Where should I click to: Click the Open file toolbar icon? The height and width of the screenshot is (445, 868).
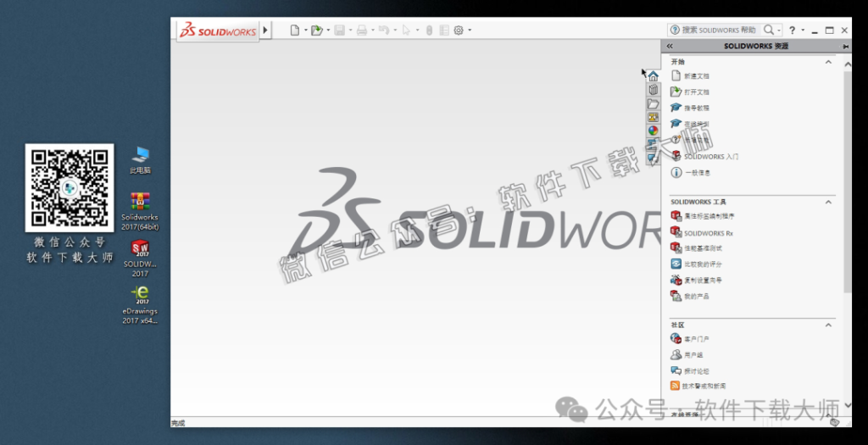tap(317, 30)
